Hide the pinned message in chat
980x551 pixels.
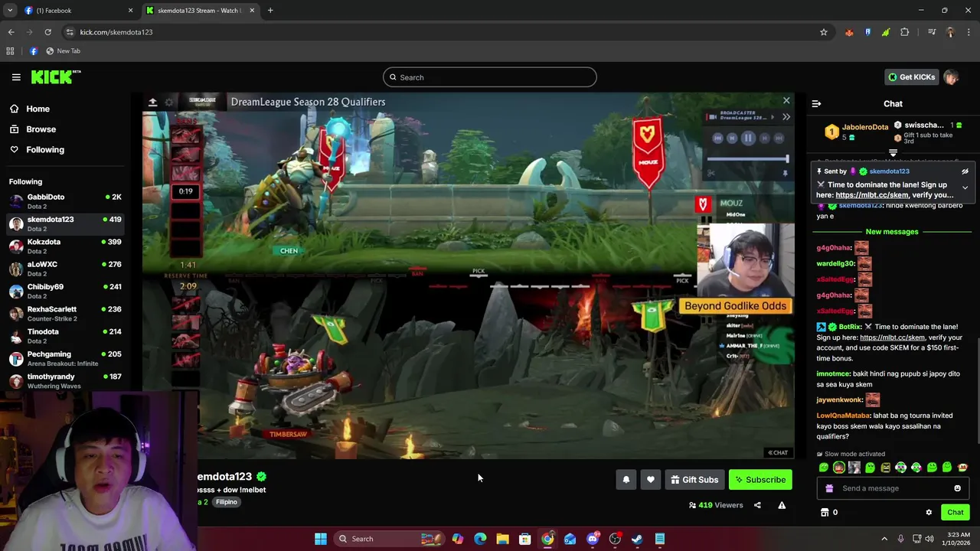tap(965, 171)
